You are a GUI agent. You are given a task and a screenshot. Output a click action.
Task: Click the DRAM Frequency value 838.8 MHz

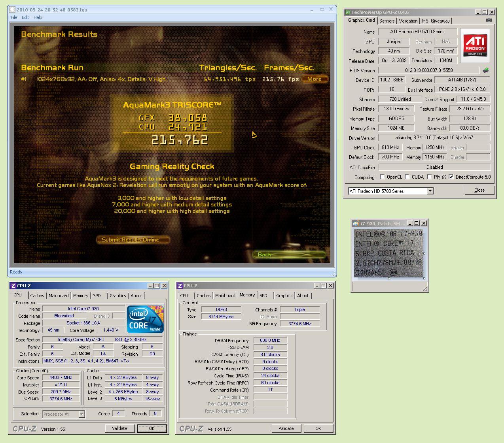point(270,341)
